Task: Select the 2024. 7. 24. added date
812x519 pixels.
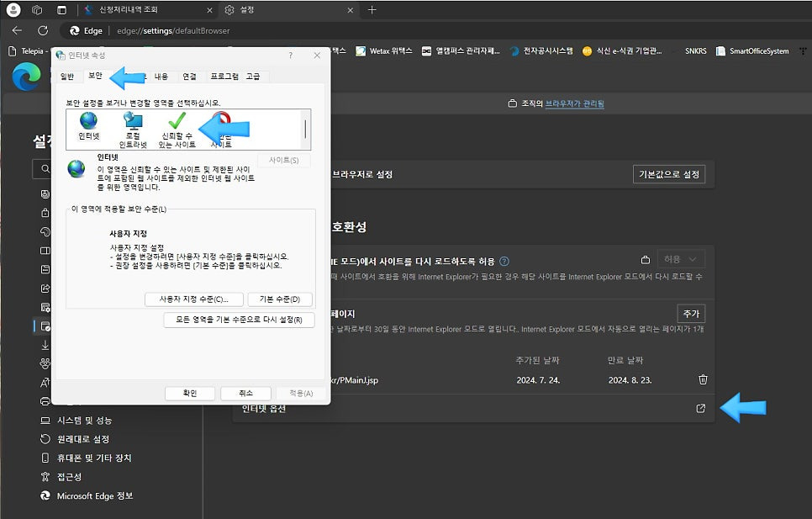Action: [x=538, y=380]
